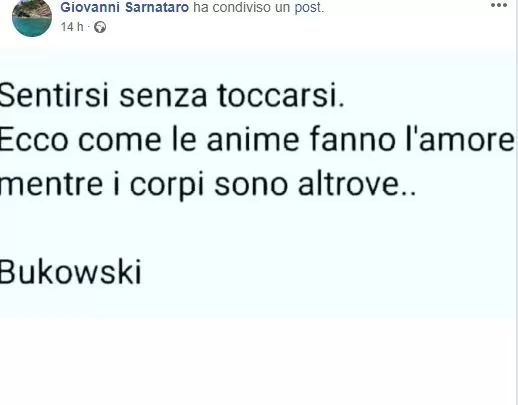Click the word "toccarsi" in the quote
The image size is (518, 405).
click(278, 95)
